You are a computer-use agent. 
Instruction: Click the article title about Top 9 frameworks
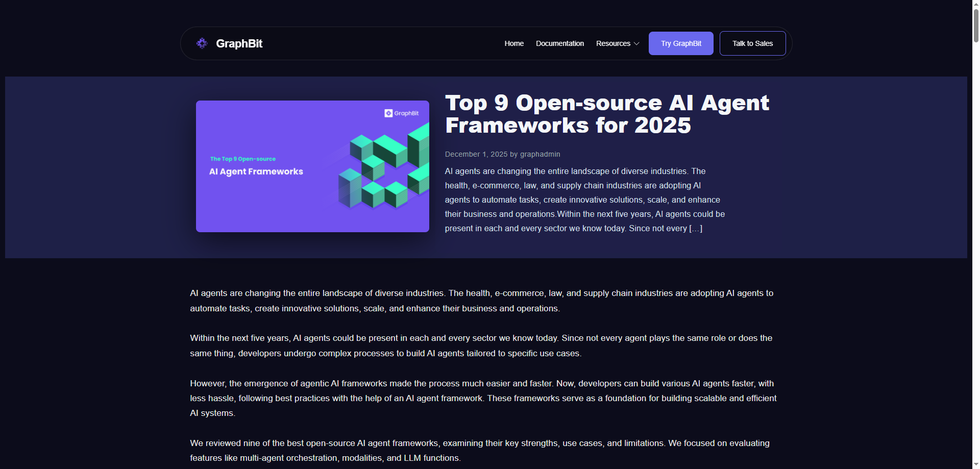coord(607,114)
